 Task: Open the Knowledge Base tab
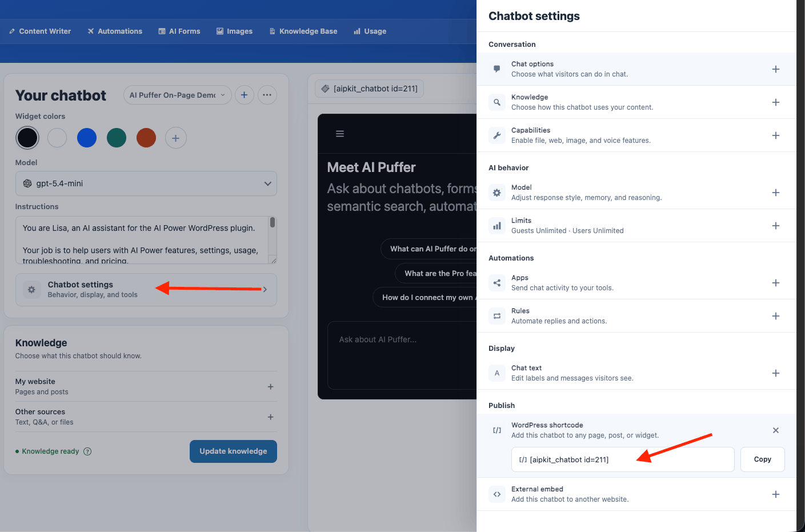coord(303,31)
